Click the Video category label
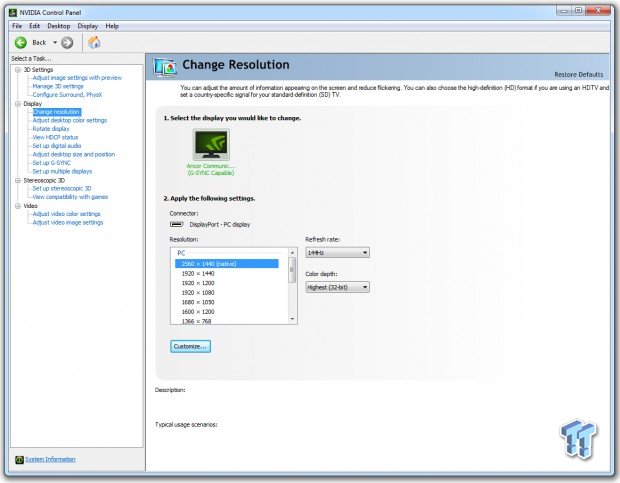Screen dimensions: 620x483 [30, 206]
